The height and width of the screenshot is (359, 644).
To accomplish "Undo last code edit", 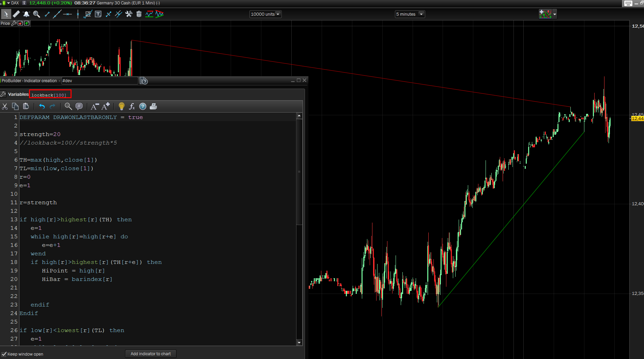I will [42, 106].
